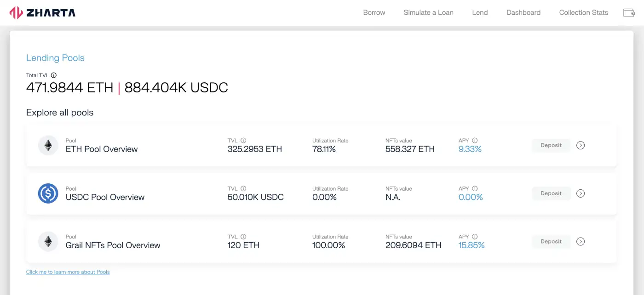Follow the learn more about Pools link
644x295 pixels.
[x=68, y=272]
